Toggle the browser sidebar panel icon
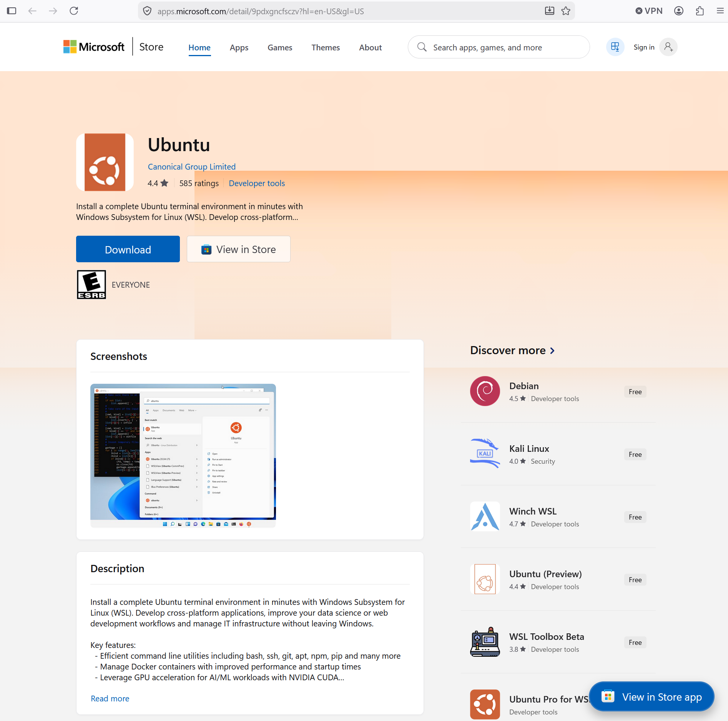 pyautogui.click(x=12, y=11)
